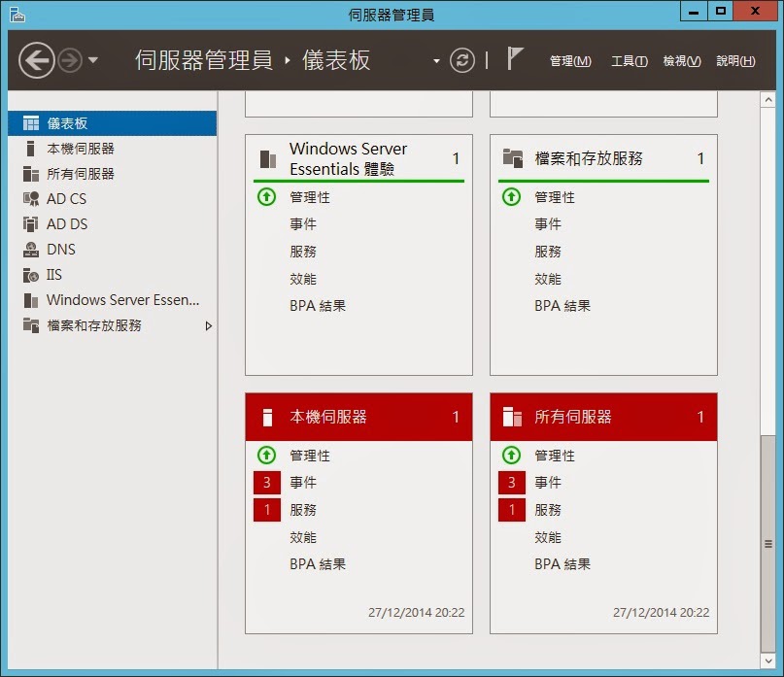Image resolution: width=784 pixels, height=677 pixels.
Task: Click green 管理性 icon in 本機伺服器 tile
Action: pyautogui.click(x=266, y=456)
